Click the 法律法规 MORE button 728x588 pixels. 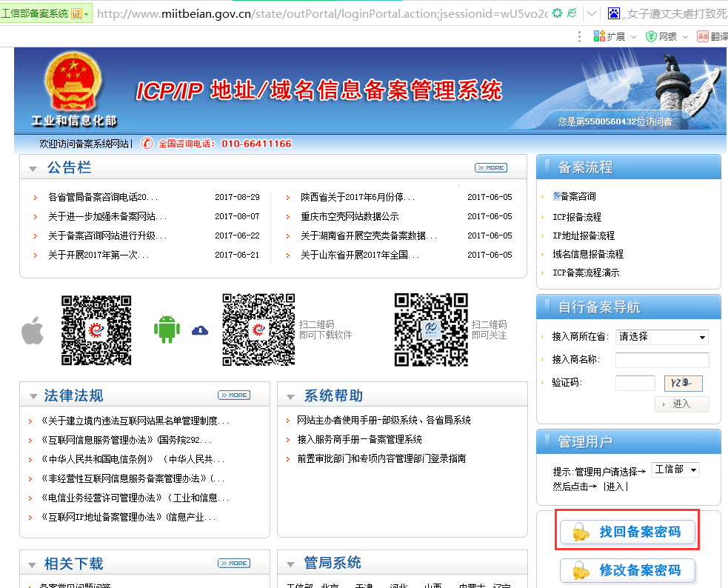pos(233,395)
